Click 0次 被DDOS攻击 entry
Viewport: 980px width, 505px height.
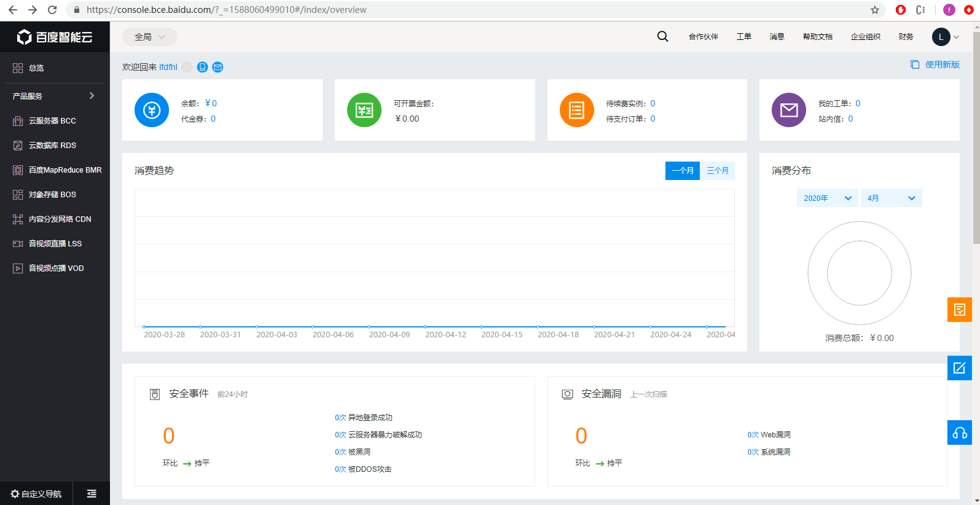pyautogui.click(x=363, y=469)
